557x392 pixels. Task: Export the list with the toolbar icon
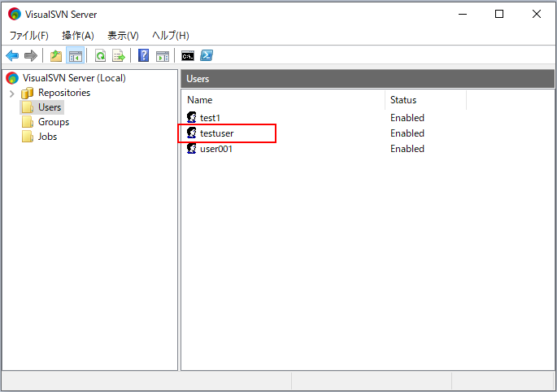click(119, 56)
